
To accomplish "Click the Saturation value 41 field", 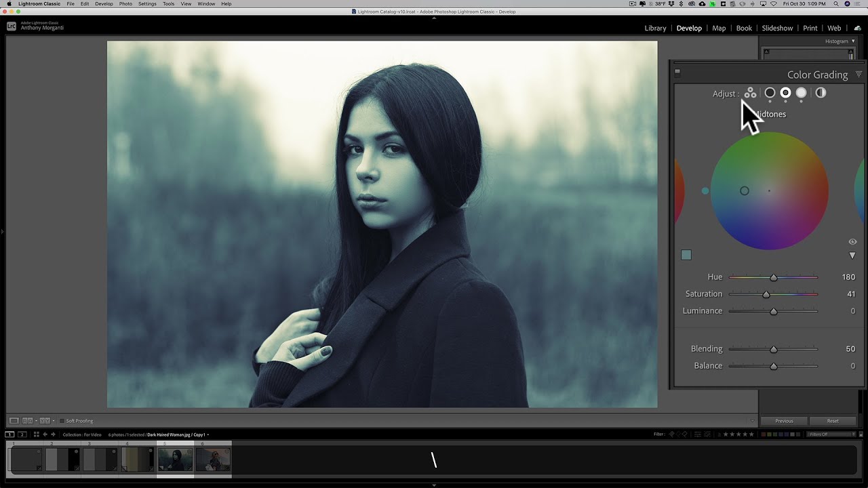I will pos(851,294).
